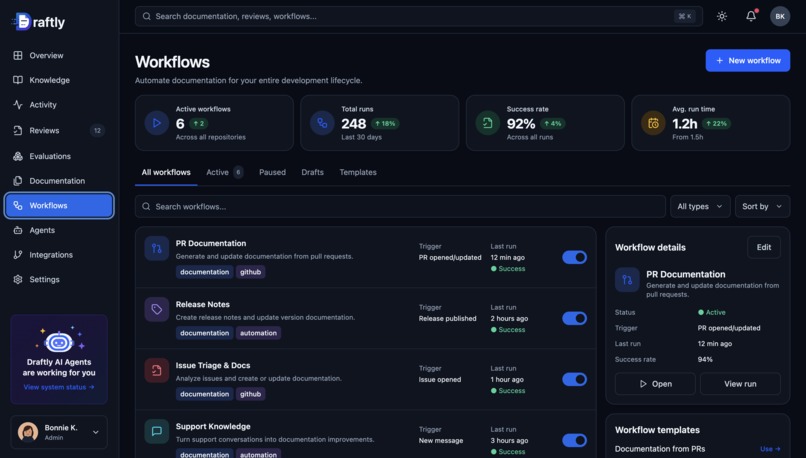The width and height of the screenshot is (806, 458).
Task: Switch to the Paused tab
Action: (x=272, y=172)
